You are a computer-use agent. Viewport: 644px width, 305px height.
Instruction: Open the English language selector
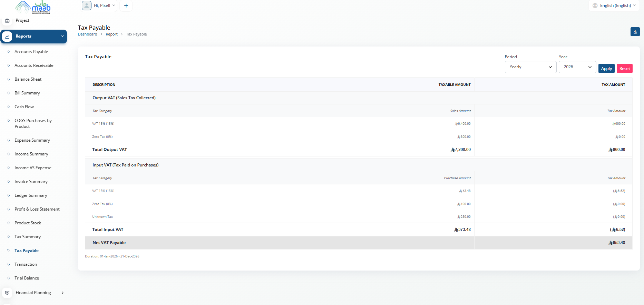click(x=614, y=6)
